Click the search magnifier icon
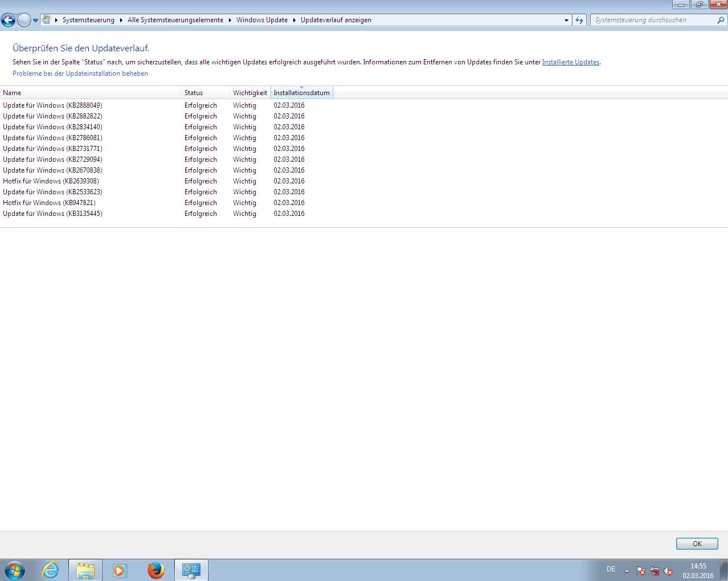 pos(721,20)
